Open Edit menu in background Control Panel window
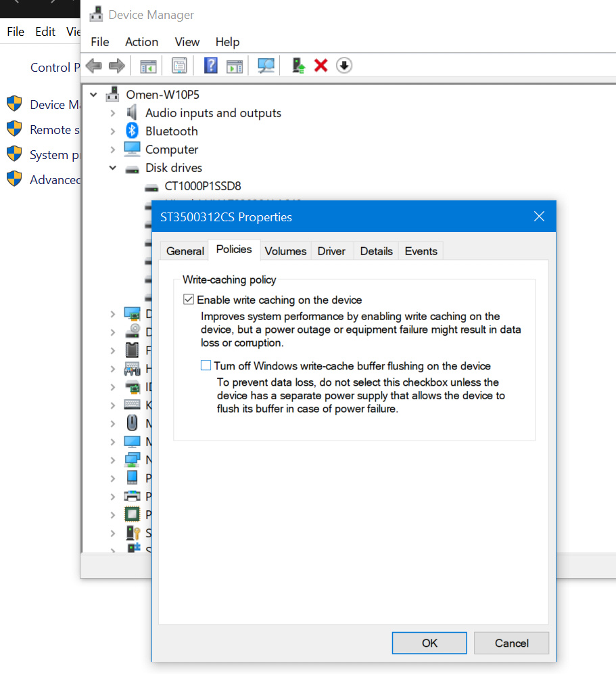This screenshot has height=674, width=616. (x=45, y=31)
